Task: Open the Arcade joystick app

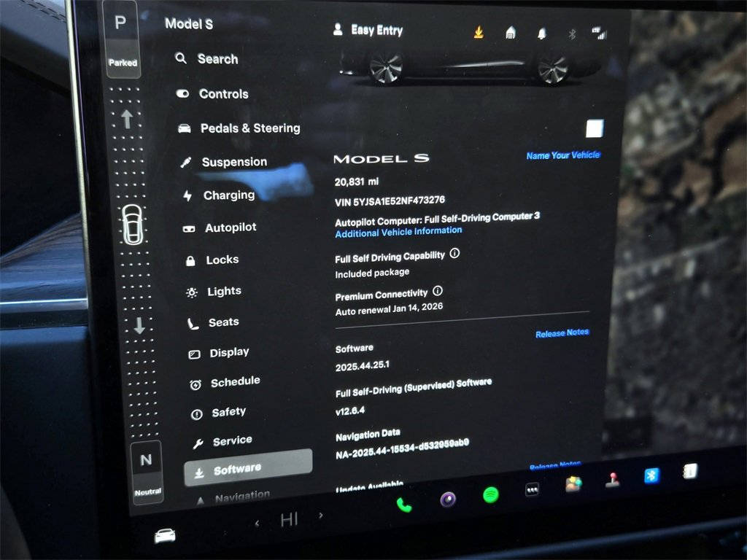Action: (x=612, y=481)
